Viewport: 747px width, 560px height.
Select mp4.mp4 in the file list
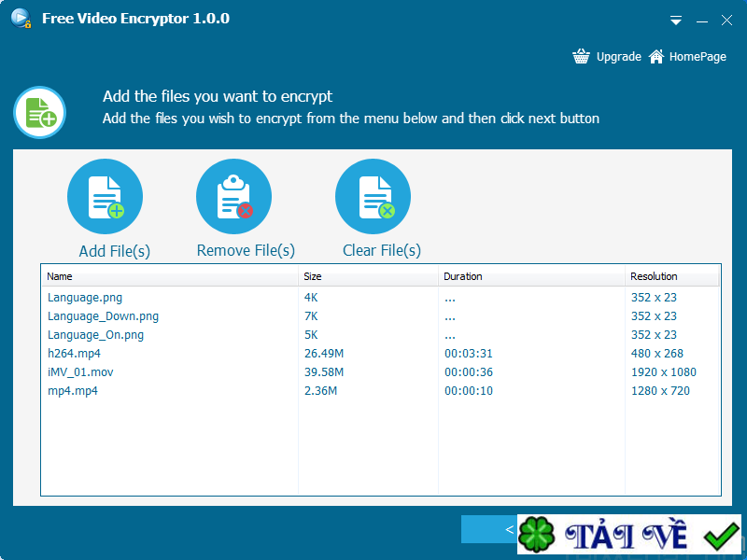tap(73, 391)
